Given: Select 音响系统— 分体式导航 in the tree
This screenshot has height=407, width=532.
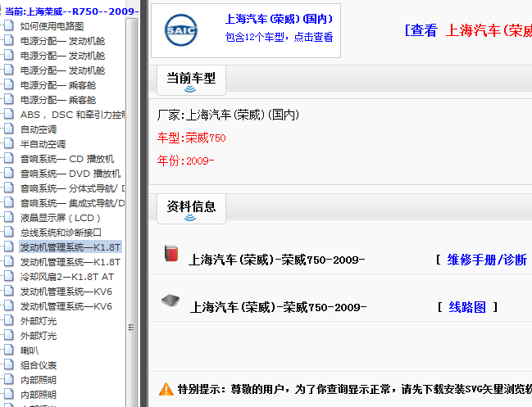Looking at the screenshot, I should pyautogui.click(x=73, y=188).
